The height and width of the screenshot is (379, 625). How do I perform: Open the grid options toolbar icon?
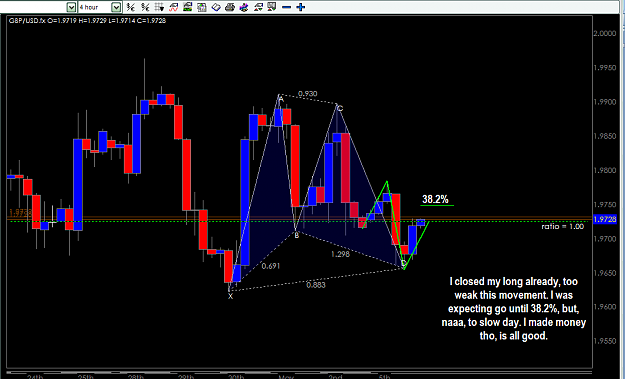pos(159,7)
